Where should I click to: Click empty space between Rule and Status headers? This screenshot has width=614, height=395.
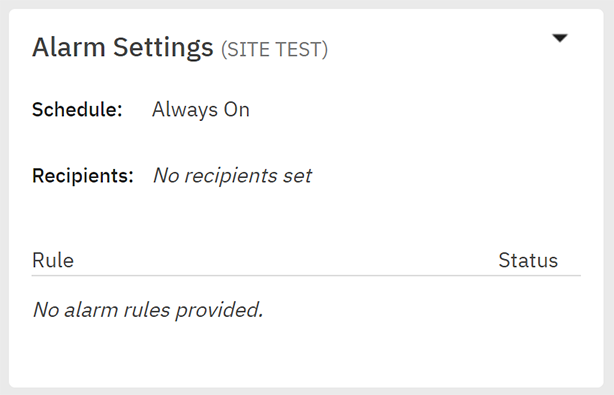click(286, 260)
